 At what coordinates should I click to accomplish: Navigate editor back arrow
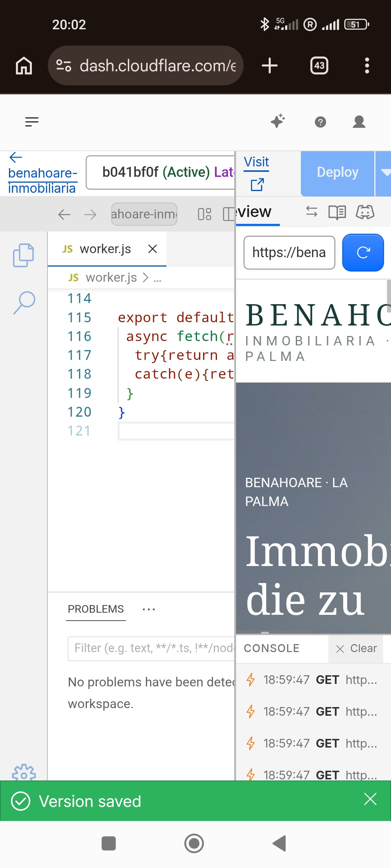tap(64, 214)
